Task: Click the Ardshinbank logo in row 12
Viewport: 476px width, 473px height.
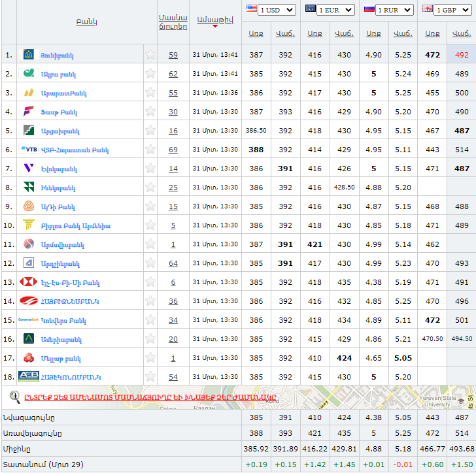Action: (x=29, y=263)
